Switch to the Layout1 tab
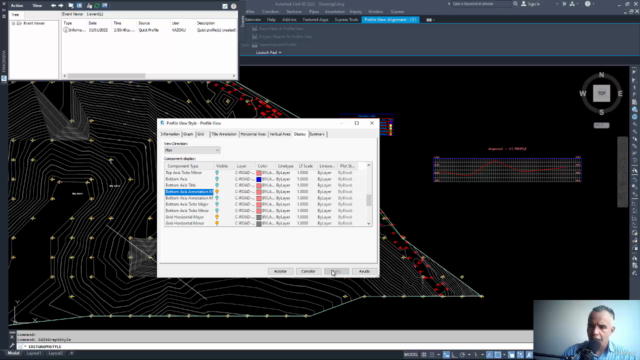The height and width of the screenshot is (360, 640). (x=34, y=353)
